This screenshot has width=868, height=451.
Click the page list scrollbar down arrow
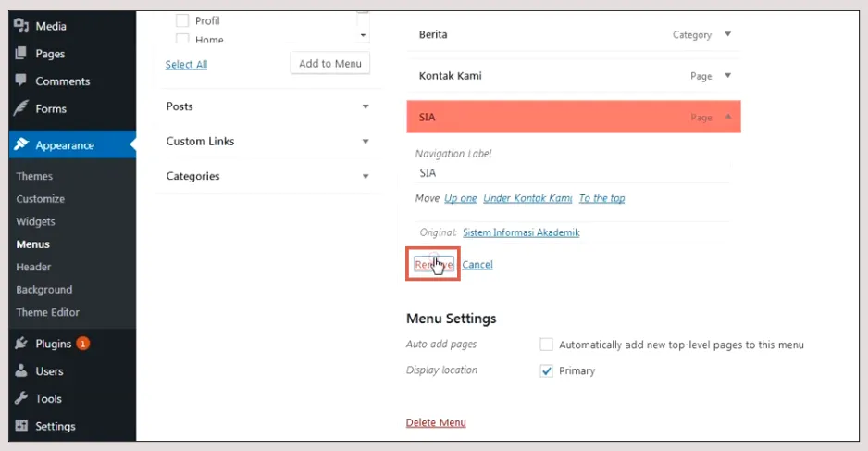tap(363, 35)
